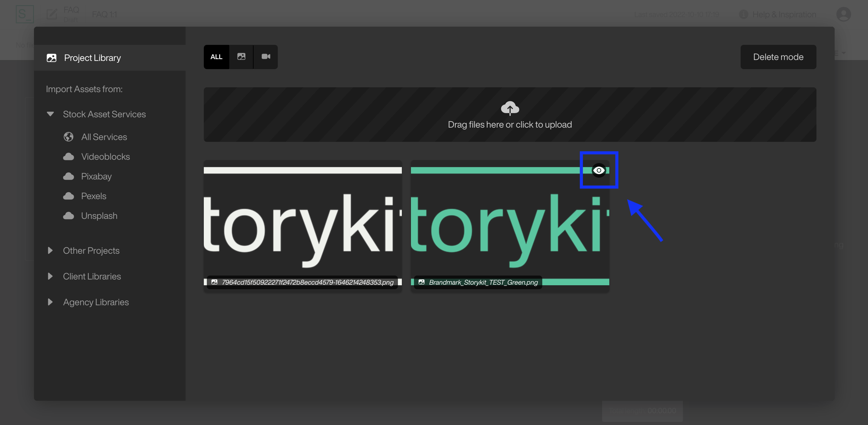
Task: Enable the videos-only media filter
Action: point(265,57)
